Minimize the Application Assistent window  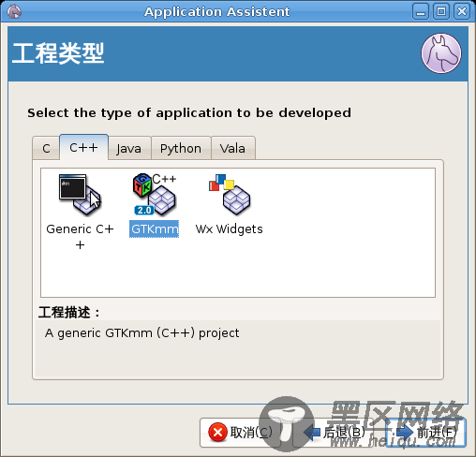click(x=421, y=11)
